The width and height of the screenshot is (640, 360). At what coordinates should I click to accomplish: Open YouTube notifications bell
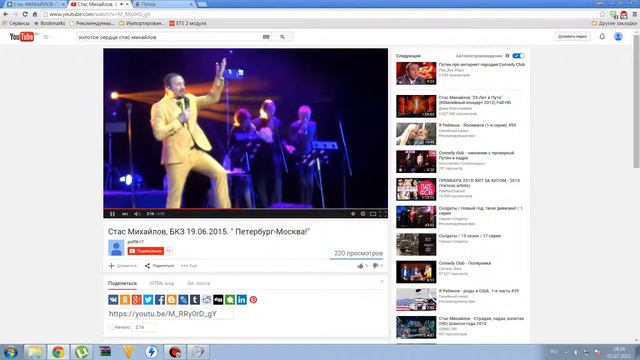point(602,37)
